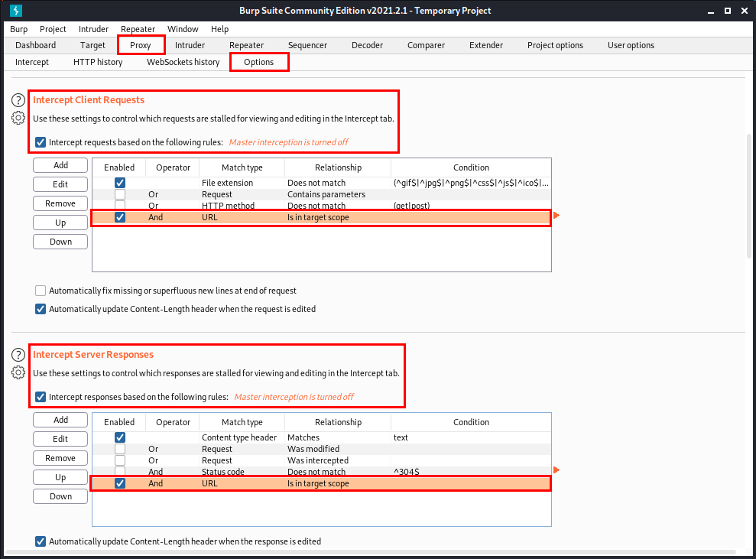Enable Was intercepted response rule checkbox

pyautogui.click(x=120, y=460)
